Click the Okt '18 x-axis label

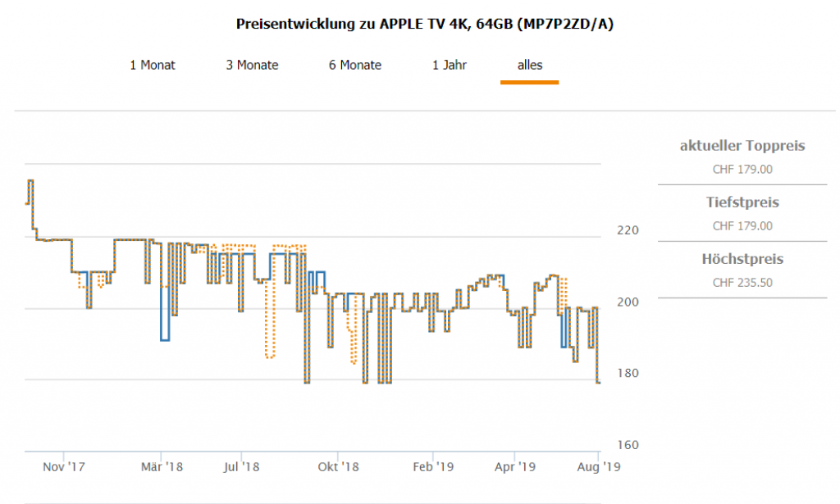338,467
